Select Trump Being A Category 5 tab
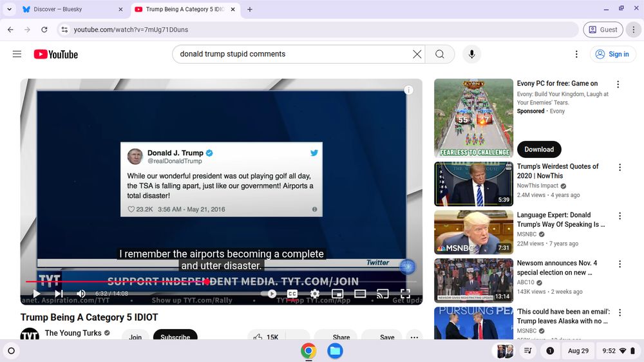Screen dimensions: 644x362 pos(185,9)
